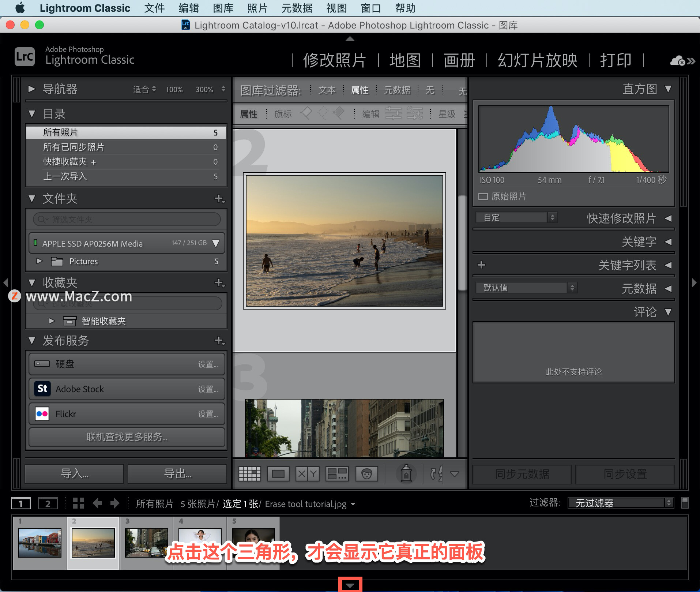Filter by unflagged photos flag icon
The height and width of the screenshot is (592, 700).
coord(322,113)
